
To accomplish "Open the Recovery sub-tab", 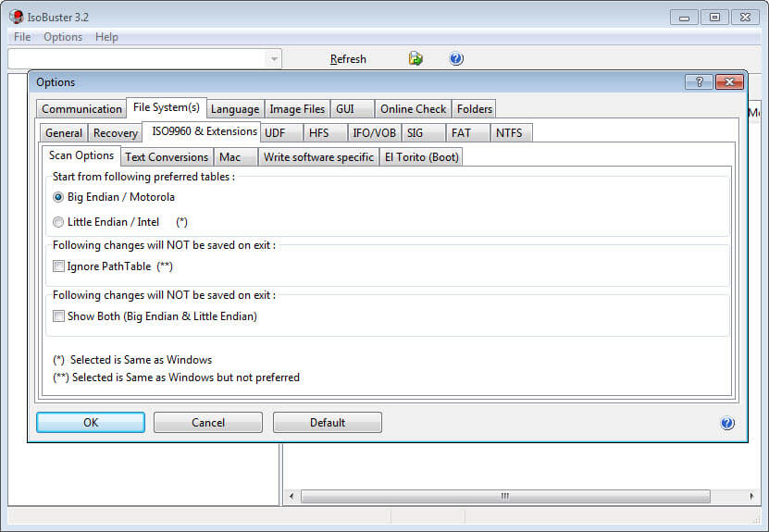I will click(116, 133).
